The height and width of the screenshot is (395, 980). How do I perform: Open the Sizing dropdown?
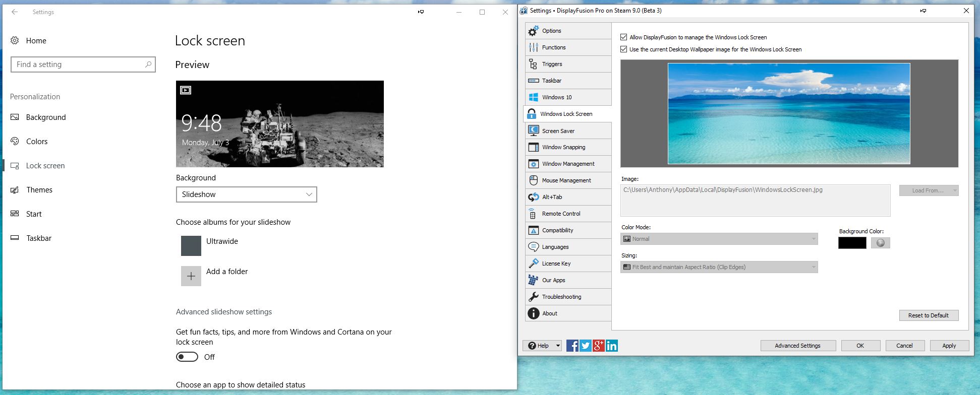click(x=719, y=267)
